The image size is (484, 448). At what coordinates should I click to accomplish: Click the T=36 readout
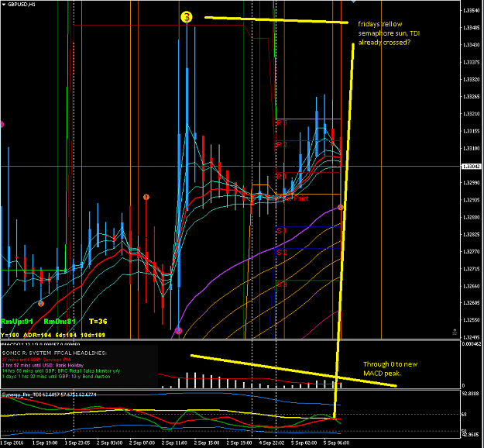98,322
